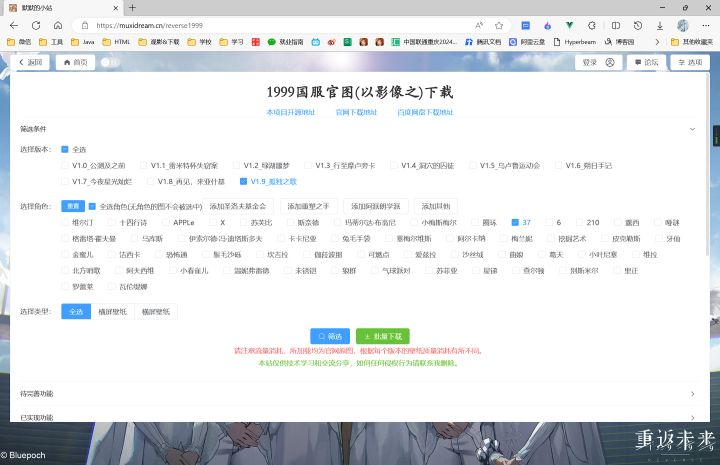This screenshot has height=465, width=720.
Task: Open the Bilibili bookmark icon
Action: coord(316,42)
